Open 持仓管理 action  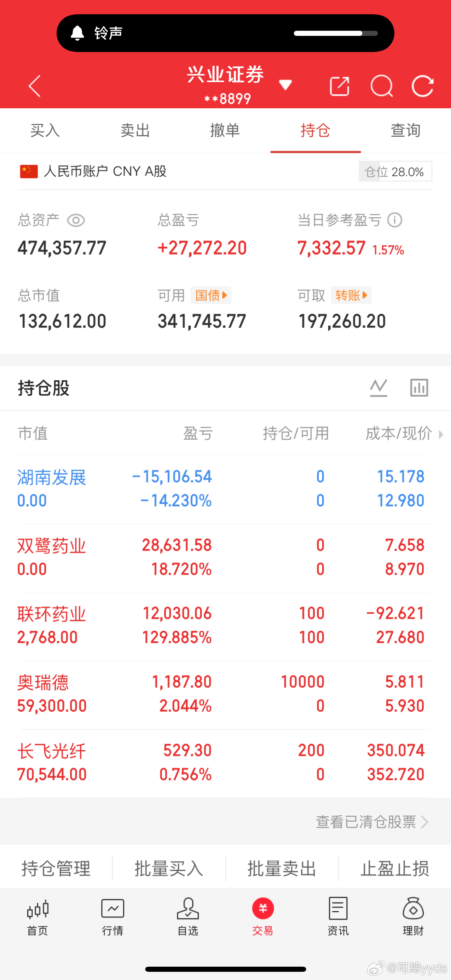pos(56,869)
